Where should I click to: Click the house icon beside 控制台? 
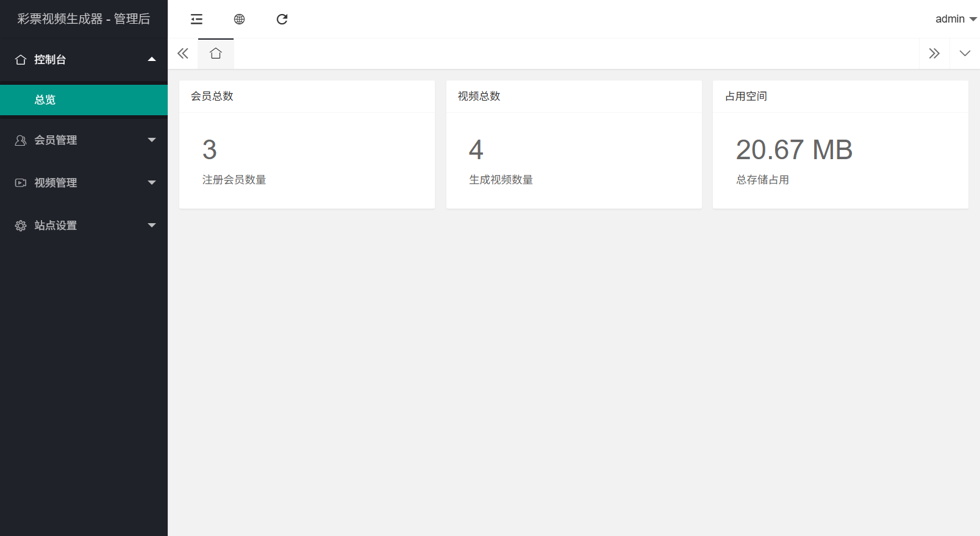pyautogui.click(x=21, y=59)
